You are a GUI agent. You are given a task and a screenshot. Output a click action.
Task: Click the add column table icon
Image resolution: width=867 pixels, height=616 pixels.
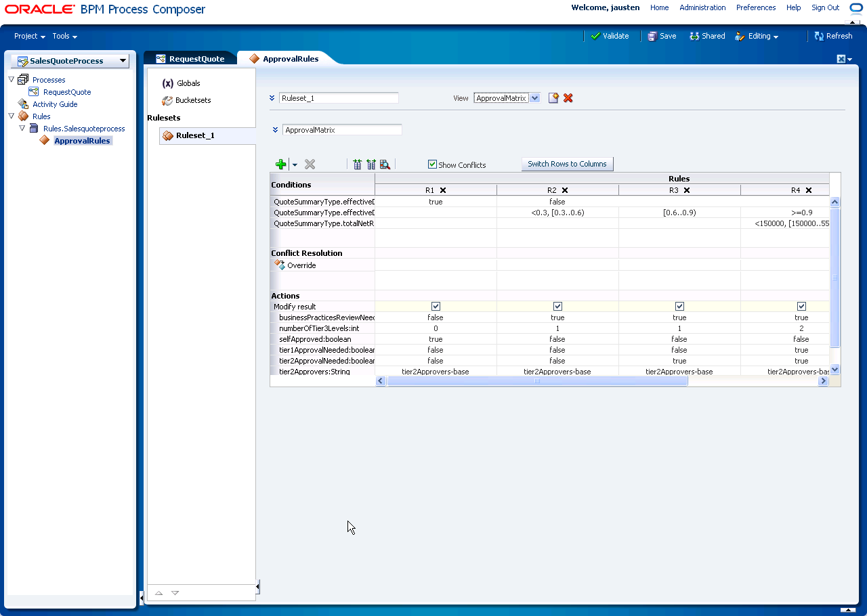(371, 164)
